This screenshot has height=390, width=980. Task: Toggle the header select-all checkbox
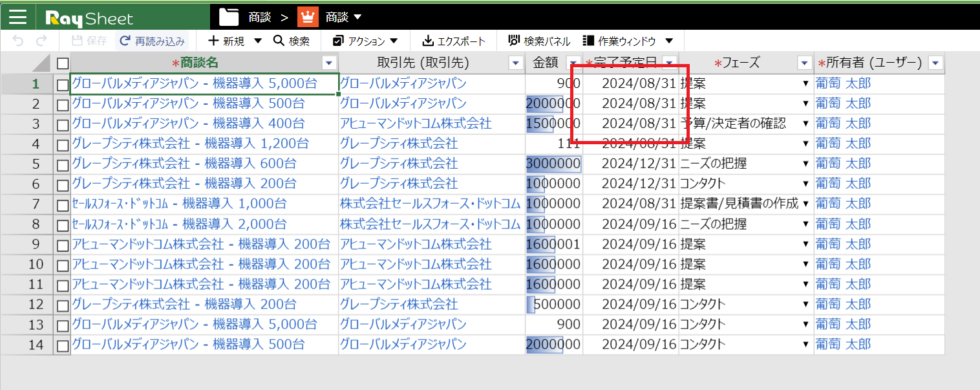point(62,63)
